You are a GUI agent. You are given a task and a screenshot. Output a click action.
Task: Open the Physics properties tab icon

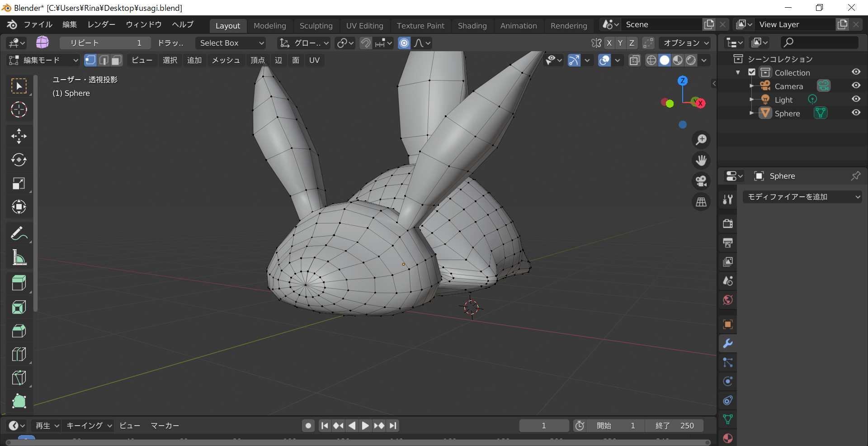pos(728,381)
